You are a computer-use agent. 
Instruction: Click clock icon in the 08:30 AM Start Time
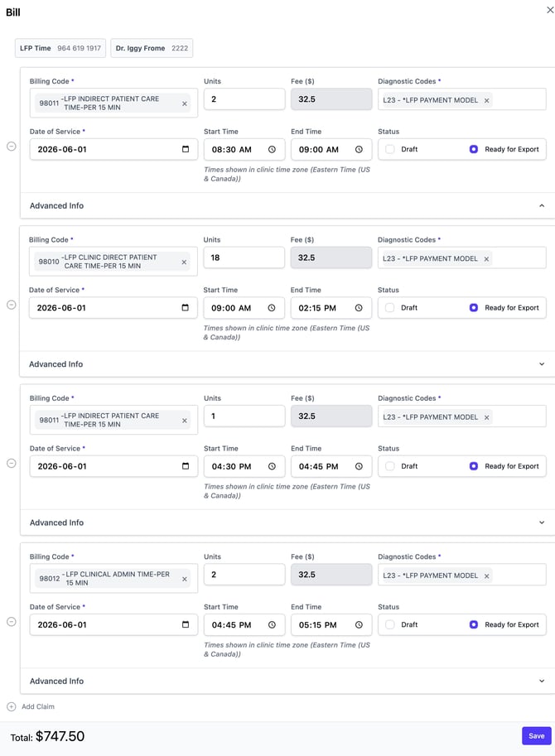coord(272,150)
